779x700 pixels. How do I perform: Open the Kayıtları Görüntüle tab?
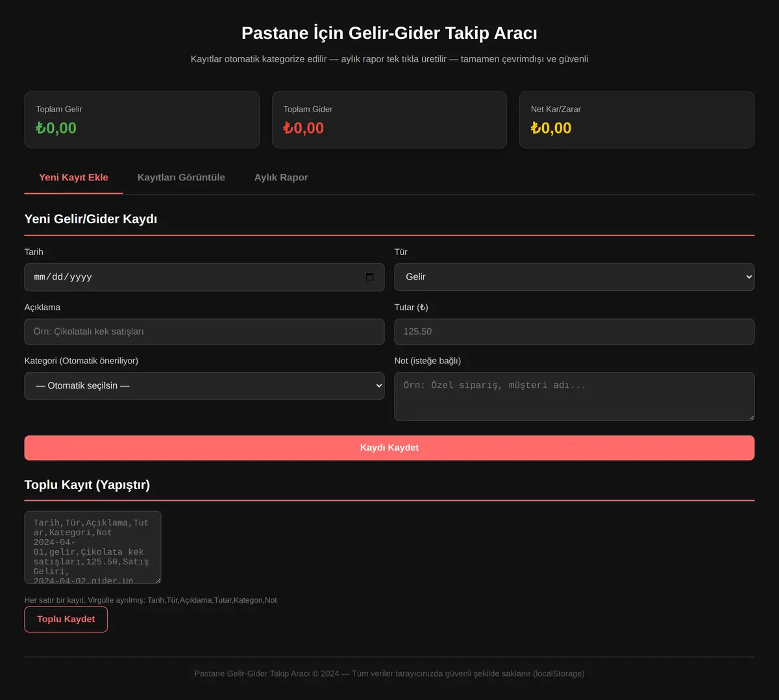[x=181, y=177]
